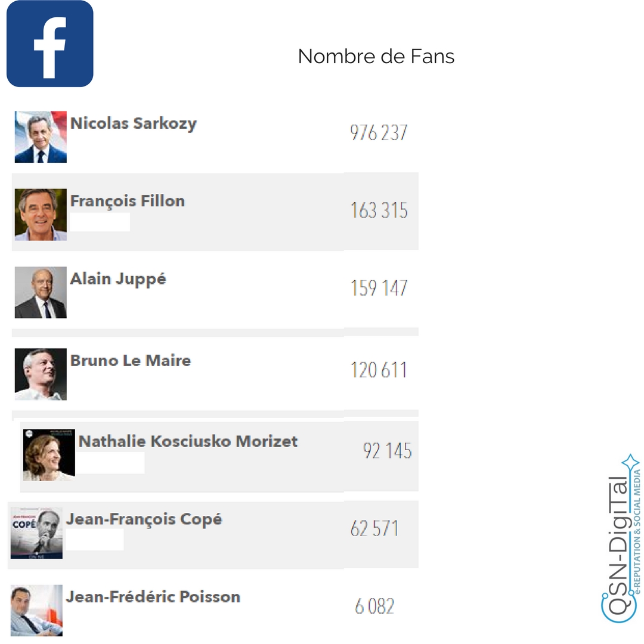Select Alain Juppé's profile picture

click(41, 292)
